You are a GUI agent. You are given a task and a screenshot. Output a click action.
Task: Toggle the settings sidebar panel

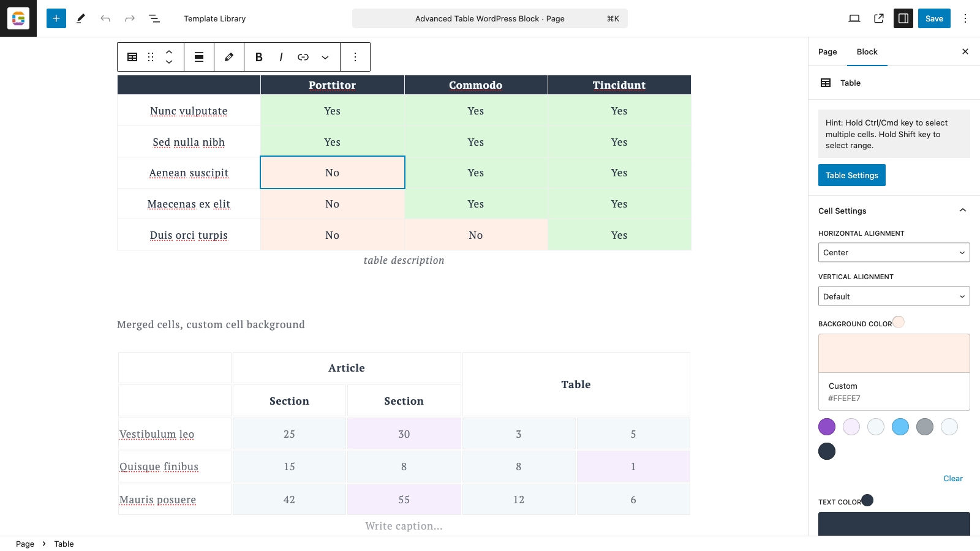[x=903, y=18]
